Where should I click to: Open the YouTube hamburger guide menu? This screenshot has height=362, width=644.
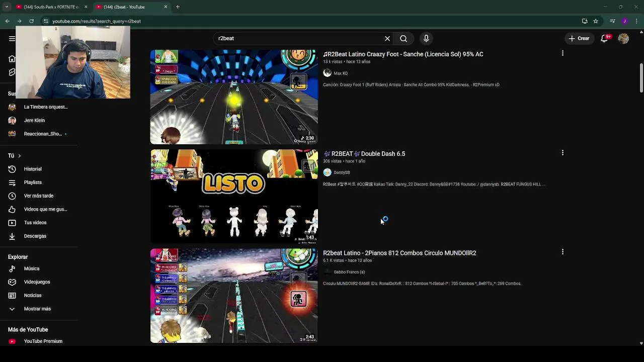coord(12,38)
